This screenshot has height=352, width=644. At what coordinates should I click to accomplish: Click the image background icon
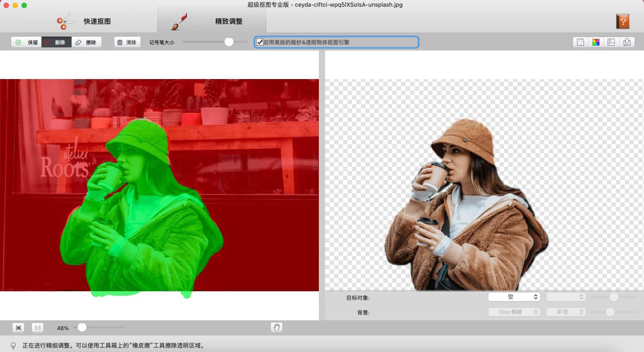pos(611,42)
